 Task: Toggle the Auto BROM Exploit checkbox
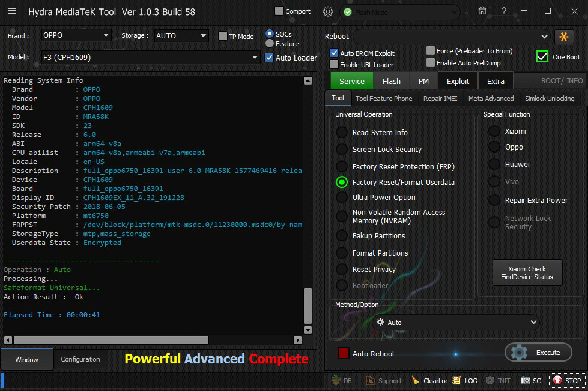click(334, 53)
